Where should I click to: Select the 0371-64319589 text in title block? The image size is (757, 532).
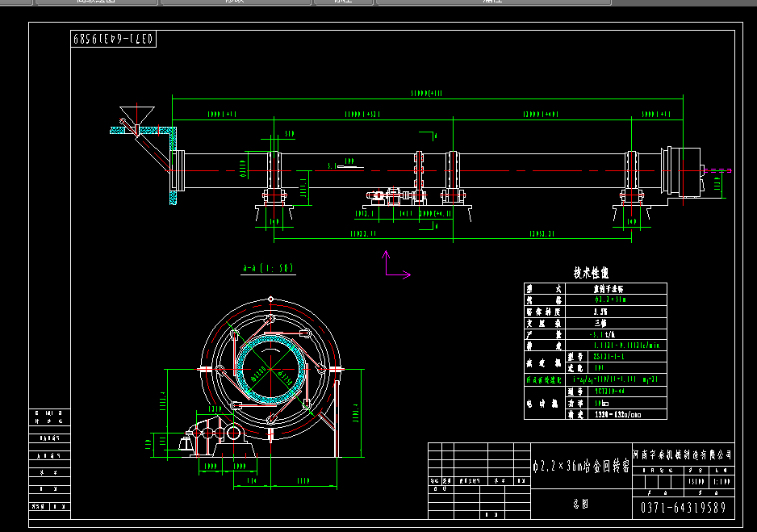[x=683, y=508]
